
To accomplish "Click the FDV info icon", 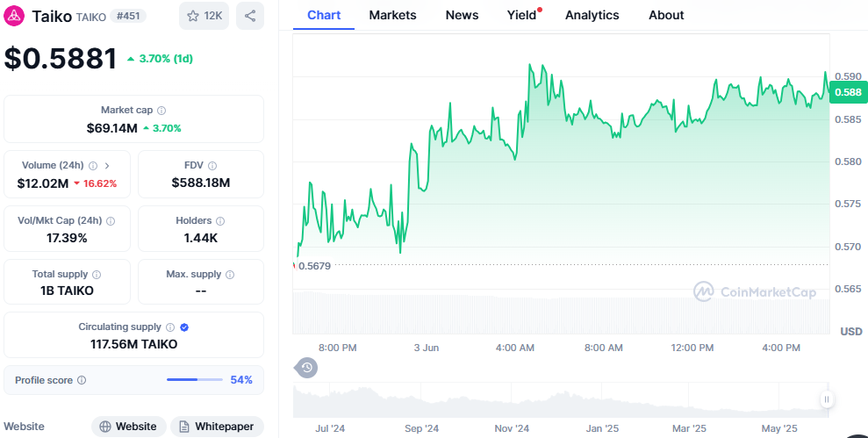I will 212,166.
